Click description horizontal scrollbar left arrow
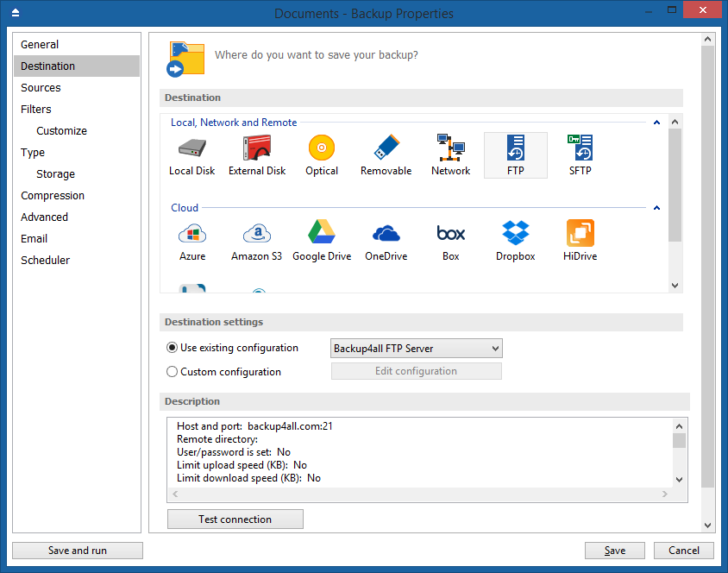This screenshot has height=573, width=728. [175, 494]
